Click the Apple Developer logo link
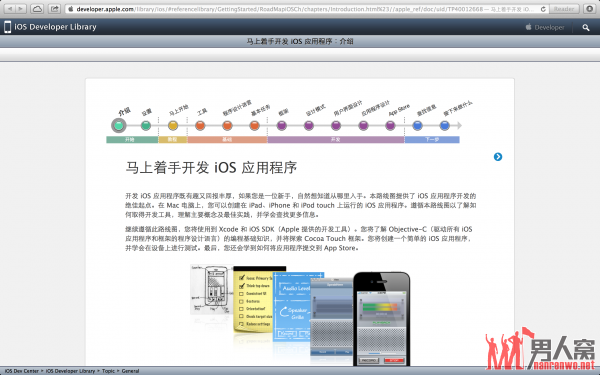 click(x=545, y=27)
